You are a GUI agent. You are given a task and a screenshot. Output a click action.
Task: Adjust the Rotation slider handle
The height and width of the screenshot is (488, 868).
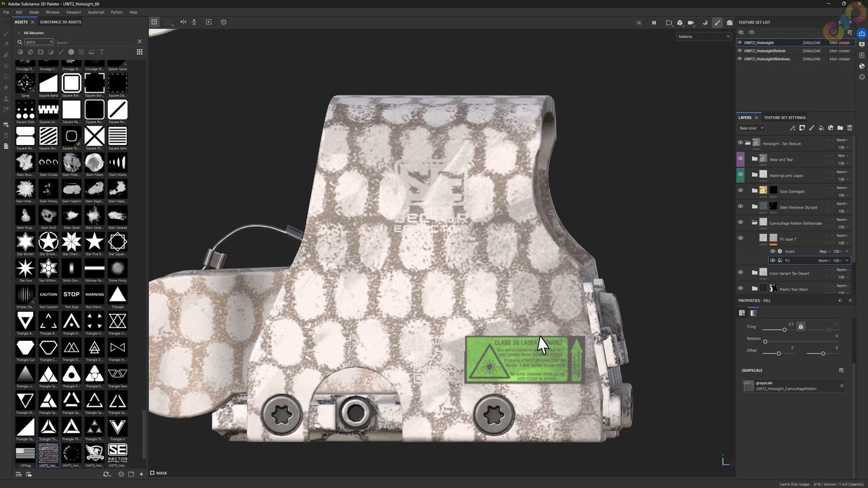tap(765, 342)
